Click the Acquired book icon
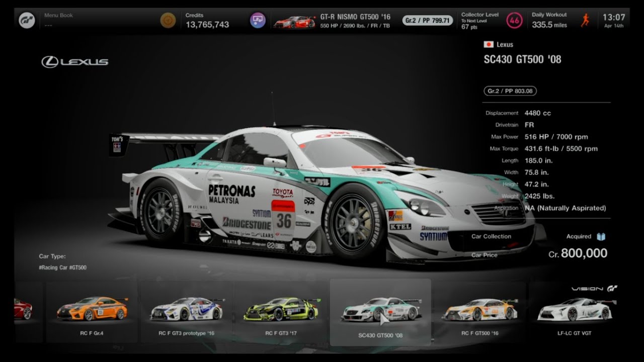This screenshot has width=644, height=362. click(x=601, y=236)
